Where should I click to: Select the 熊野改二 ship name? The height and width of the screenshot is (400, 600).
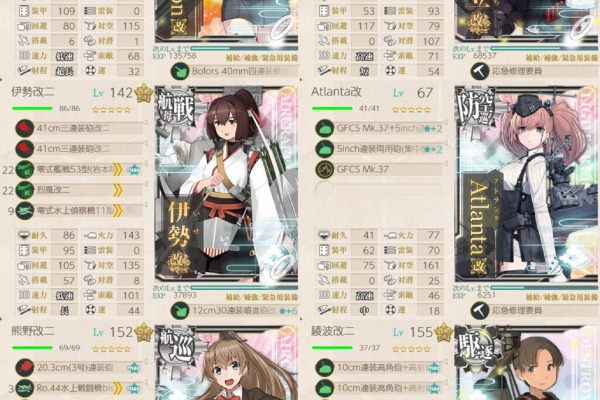(x=33, y=331)
